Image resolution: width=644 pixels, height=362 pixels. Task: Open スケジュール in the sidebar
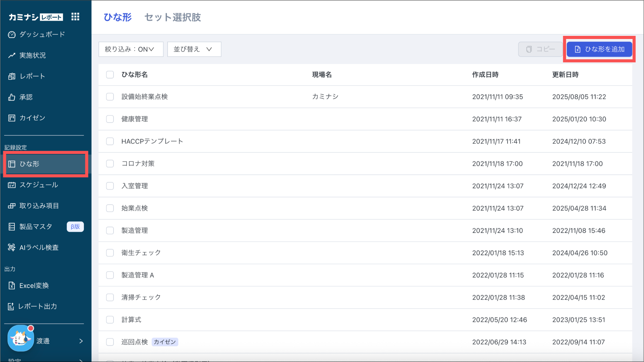38,185
